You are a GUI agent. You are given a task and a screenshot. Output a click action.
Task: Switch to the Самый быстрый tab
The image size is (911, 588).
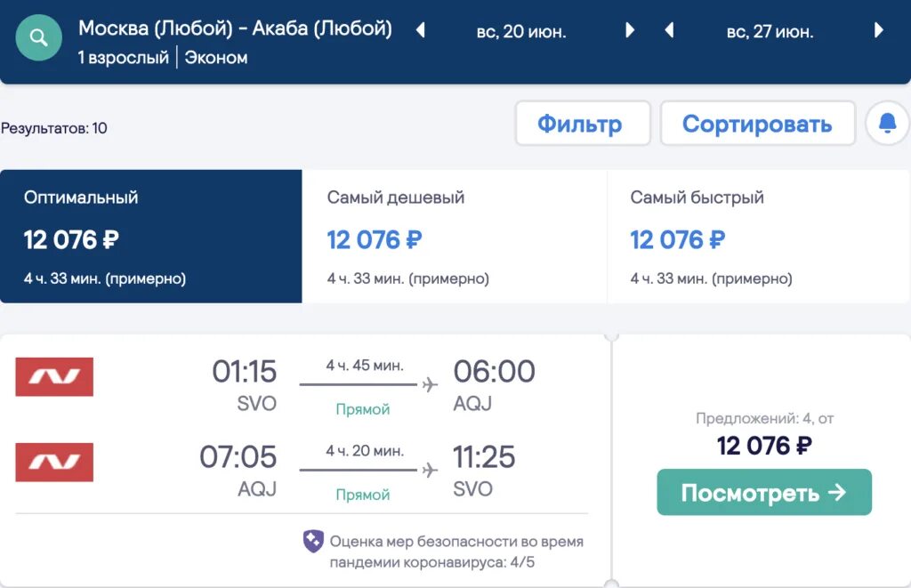click(758, 237)
